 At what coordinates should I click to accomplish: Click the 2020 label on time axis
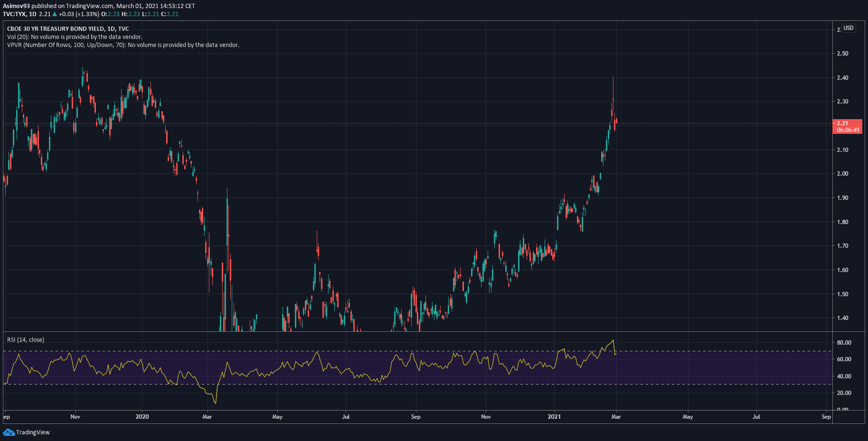pyautogui.click(x=142, y=417)
